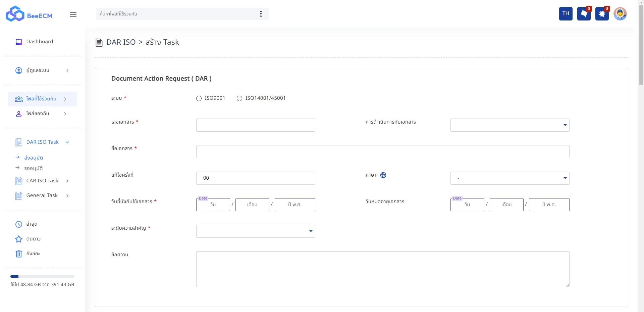
Task: Expand the CAR ISO Task menu
Action: click(x=42, y=181)
